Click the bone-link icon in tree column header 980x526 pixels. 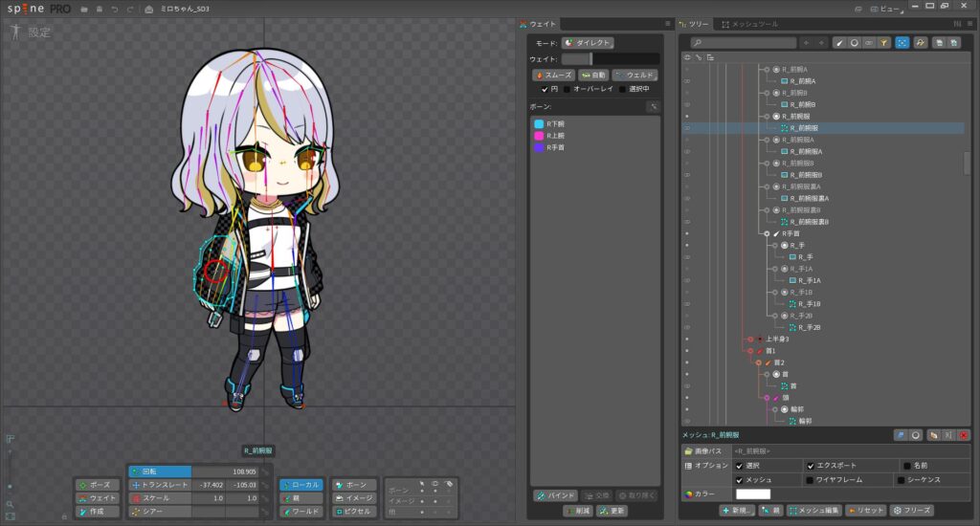point(699,57)
